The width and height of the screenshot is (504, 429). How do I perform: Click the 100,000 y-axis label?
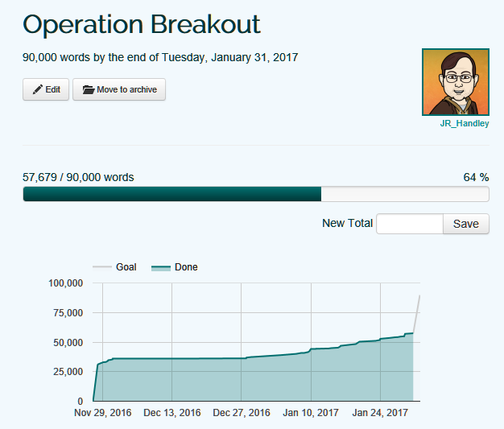66,283
